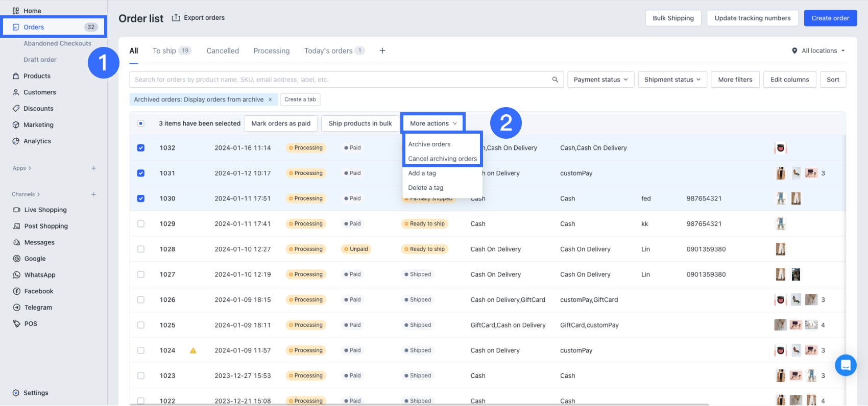Screen dimensions: 868x406
Task: Add an app using the Apps plus icon
Action: 93,168
